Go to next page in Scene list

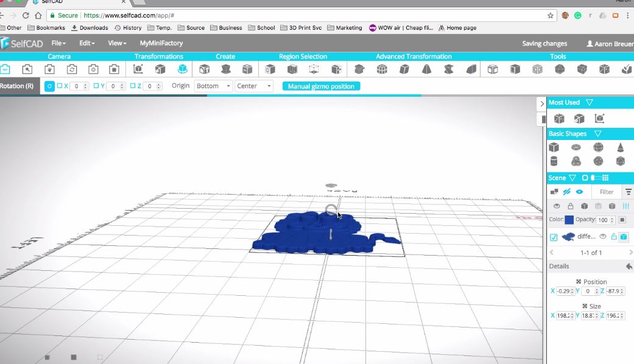631,253
